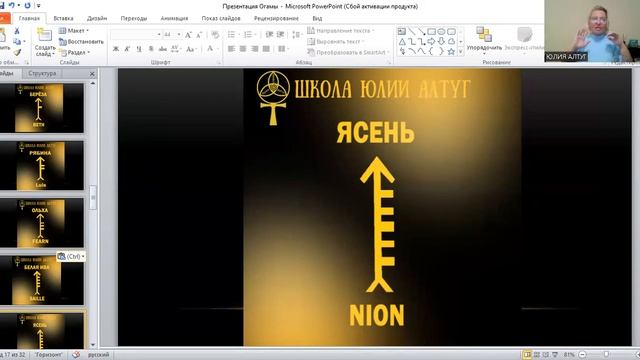Screen dimensions: 640x360
Task: Toggle italic К formatting
Action: [127, 49]
